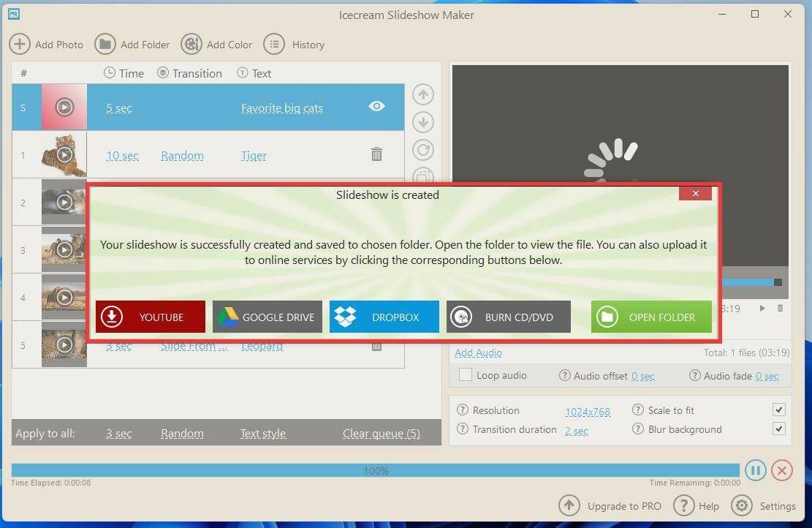Change Audio offset 0 sec value
This screenshot has width=812, height=528.
click(x=642, y=376)
